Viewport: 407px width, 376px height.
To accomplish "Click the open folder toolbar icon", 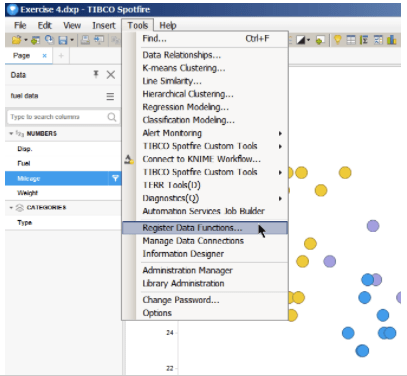I will 16,40.
